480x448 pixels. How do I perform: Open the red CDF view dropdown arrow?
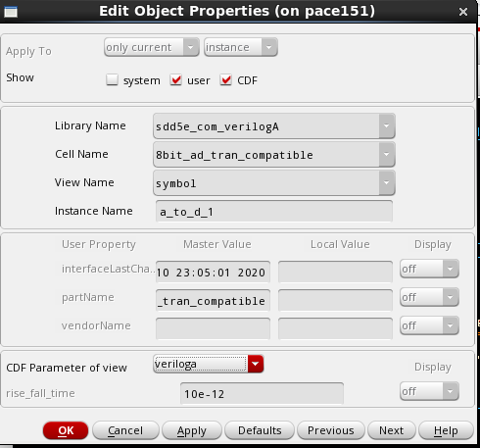pos(256,364)
